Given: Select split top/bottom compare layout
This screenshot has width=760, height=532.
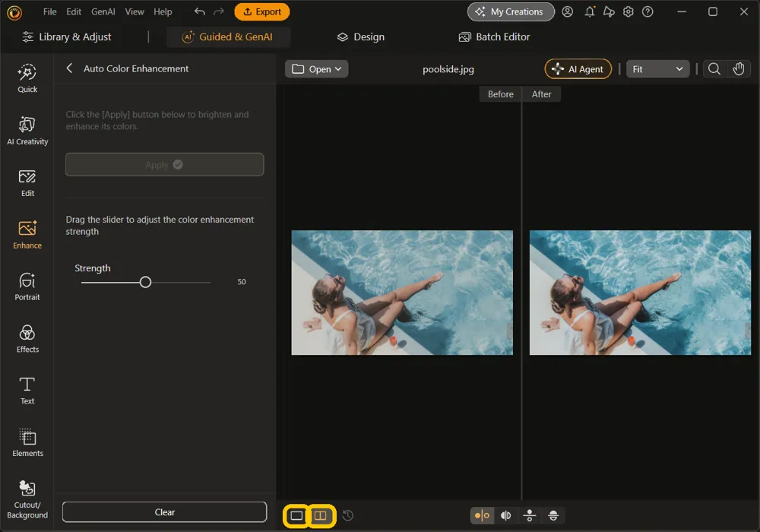Looking at the screenshot, I should [553, 515].
